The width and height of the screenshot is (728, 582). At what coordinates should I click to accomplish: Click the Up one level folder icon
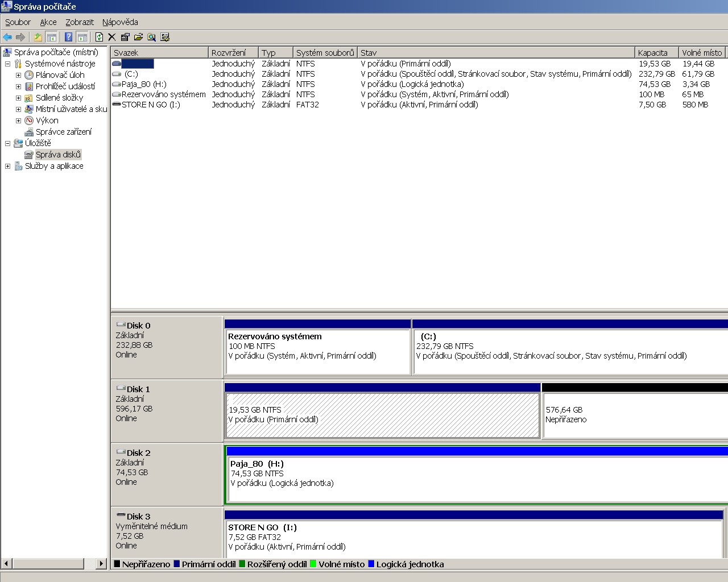pos(38,38)
